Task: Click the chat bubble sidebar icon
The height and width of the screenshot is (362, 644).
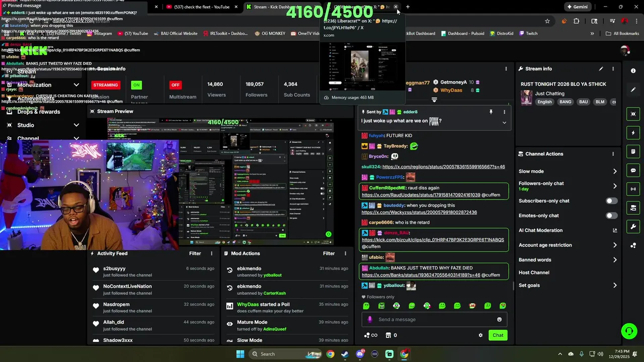Action: pos(633,170)
